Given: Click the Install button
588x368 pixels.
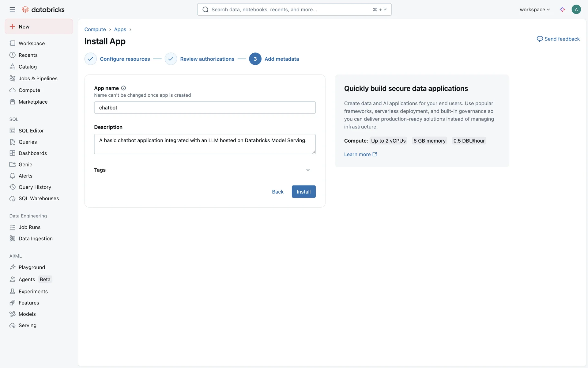Looking at the screenshot, I should (x=303, y=192).
